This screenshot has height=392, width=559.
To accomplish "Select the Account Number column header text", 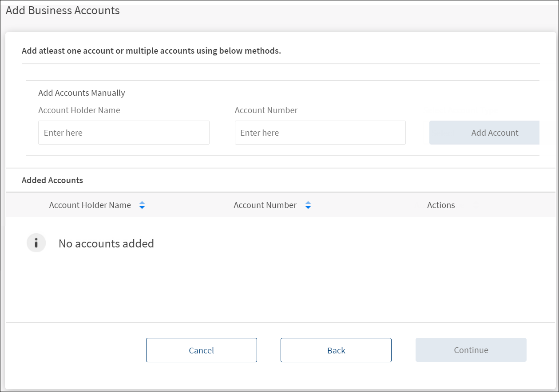I will point(265,205).
